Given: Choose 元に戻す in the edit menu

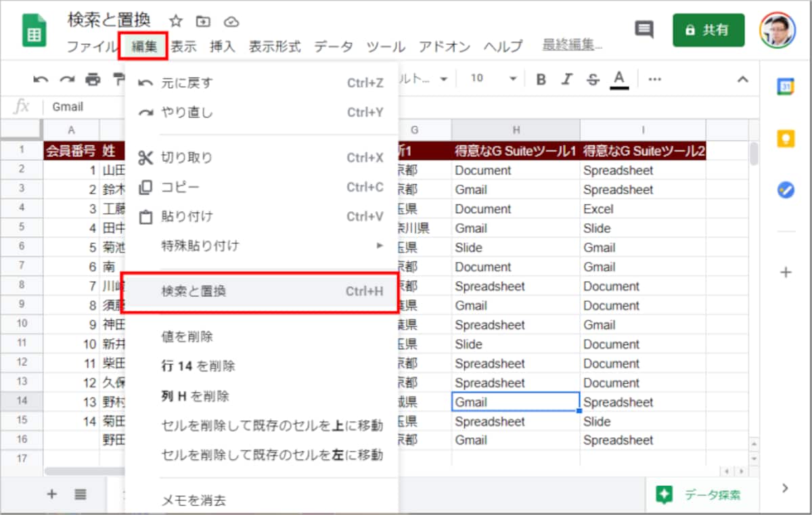Looking at the screenshot, I should tap(261, 83).
